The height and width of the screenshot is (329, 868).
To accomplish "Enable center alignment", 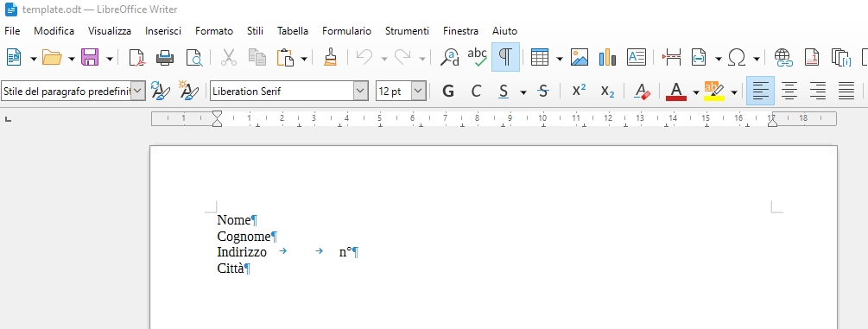I will (x=789, y=91).
